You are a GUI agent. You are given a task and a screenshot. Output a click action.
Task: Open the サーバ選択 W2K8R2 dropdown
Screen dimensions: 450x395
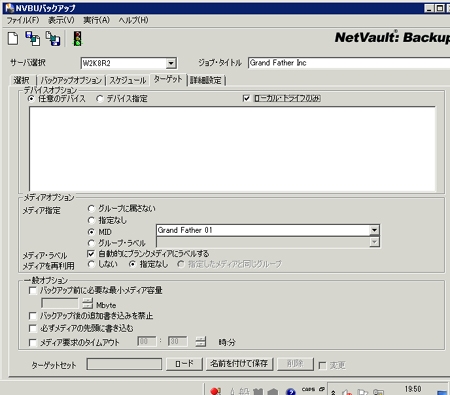tap(171, 63)
